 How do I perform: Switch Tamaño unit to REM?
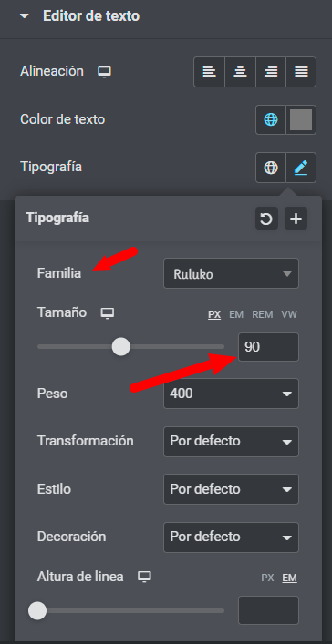[x=263, y=314]
